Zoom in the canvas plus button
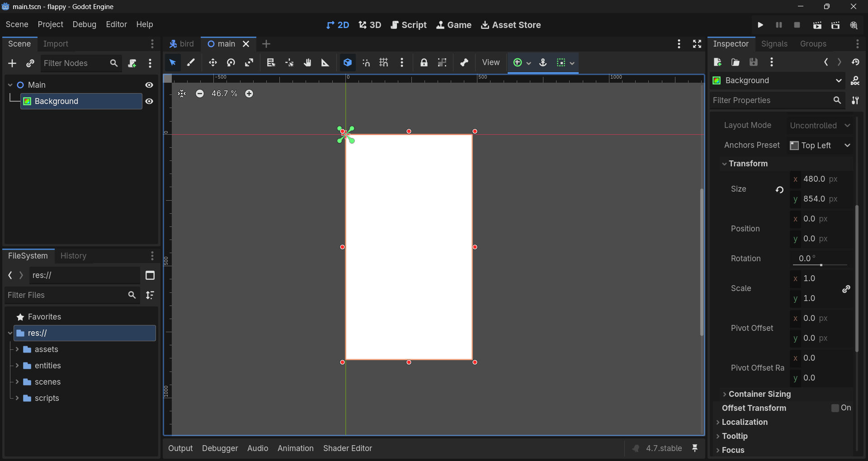Image resolution: width=868 pixels, height=461 pixels. (x=249, y=94)
